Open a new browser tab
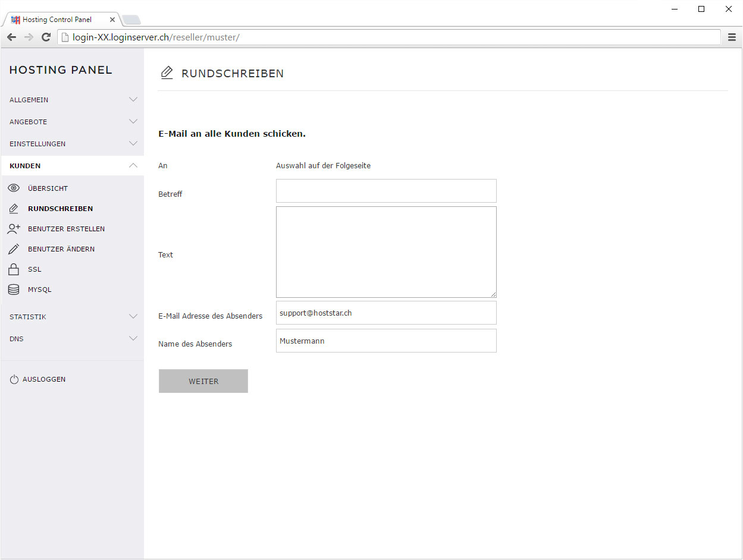This screenshot has height=560, width=743. [131, 20]
